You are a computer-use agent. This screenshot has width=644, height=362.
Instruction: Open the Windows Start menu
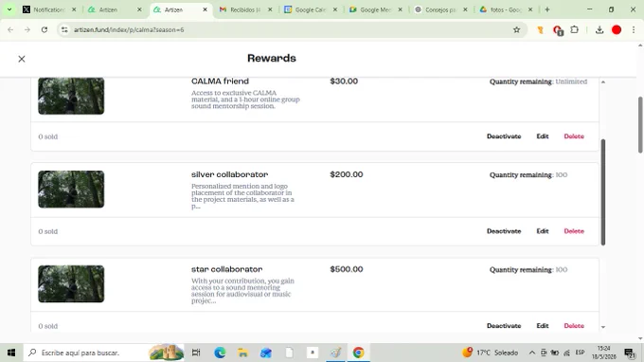tap(11, 353)
